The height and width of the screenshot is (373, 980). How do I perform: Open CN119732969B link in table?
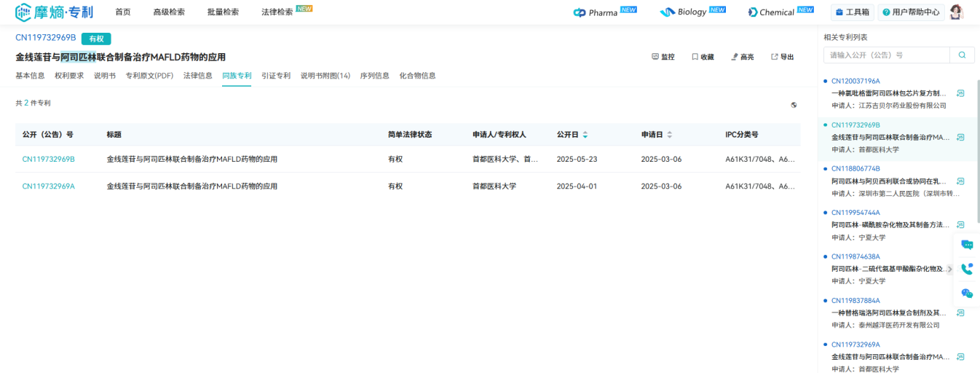(49, 159)
